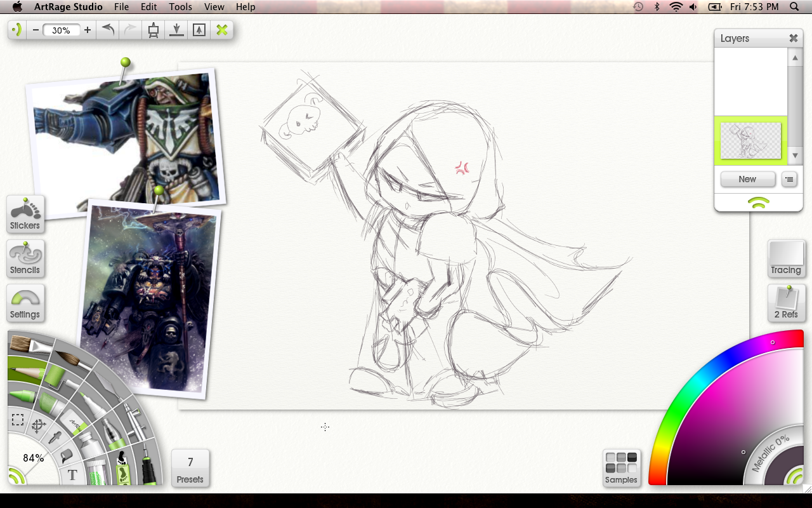
Task: Open Spotlight search in menu bar
Action: coord(794,7)
